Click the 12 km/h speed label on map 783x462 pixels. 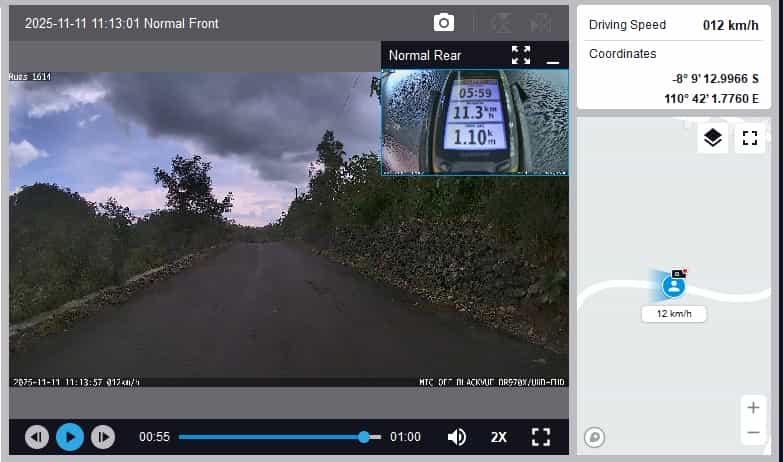[674, 314]
